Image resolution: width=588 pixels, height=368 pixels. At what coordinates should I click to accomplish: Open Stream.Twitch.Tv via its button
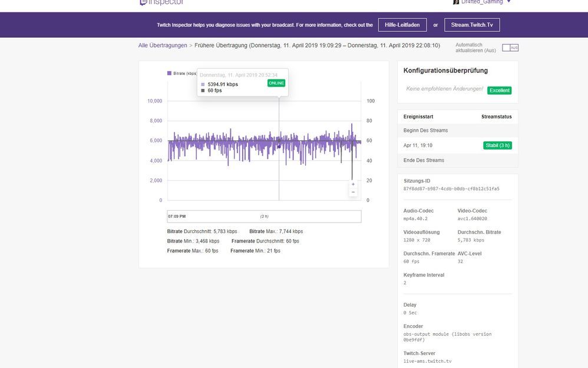point(472,25)
